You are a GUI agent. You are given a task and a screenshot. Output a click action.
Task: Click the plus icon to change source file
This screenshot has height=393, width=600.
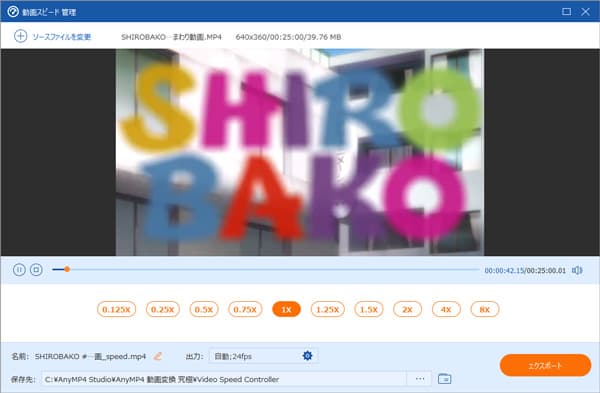click(20, 36)
